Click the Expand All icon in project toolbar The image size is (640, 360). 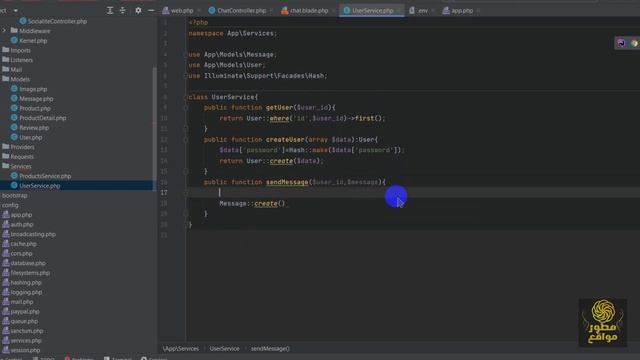[110, 11]
